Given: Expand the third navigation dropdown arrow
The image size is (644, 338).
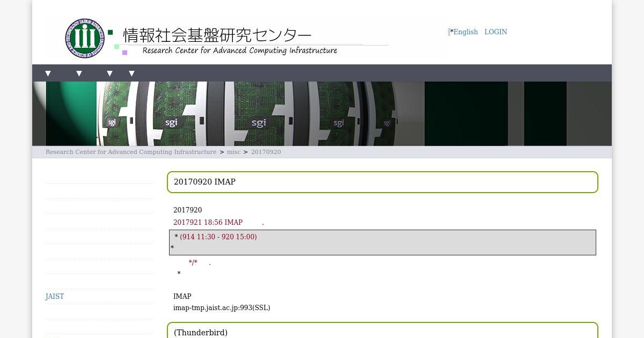Looking at the screenshot, I should pyautogui.click(x=109, y=74).
